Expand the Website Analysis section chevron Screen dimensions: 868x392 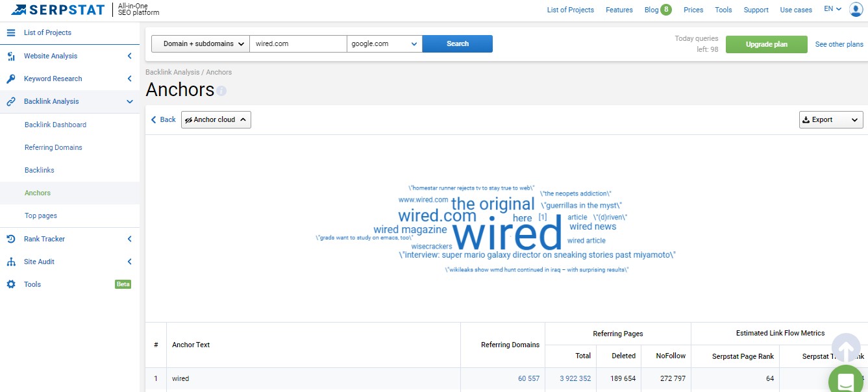(130, 56)
